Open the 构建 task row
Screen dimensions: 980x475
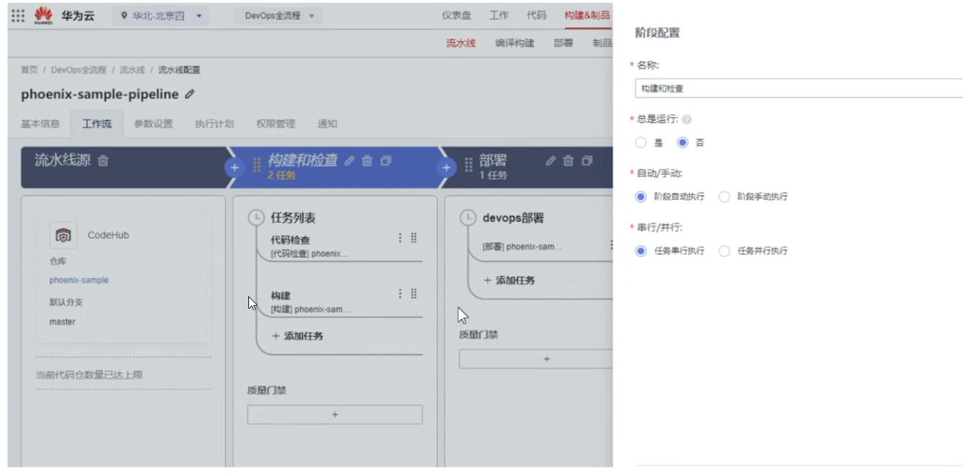coord(340,303)
